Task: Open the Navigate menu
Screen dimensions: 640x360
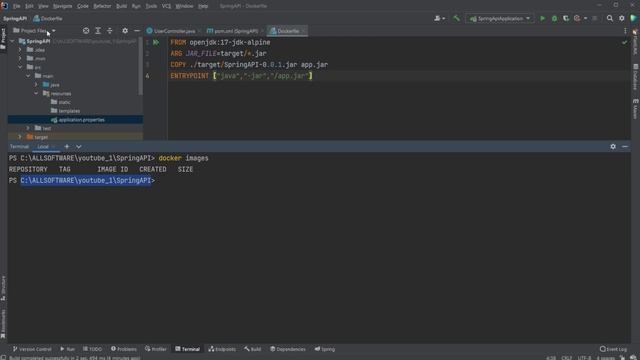Action: pyautogui.click(x=62, y=6)
